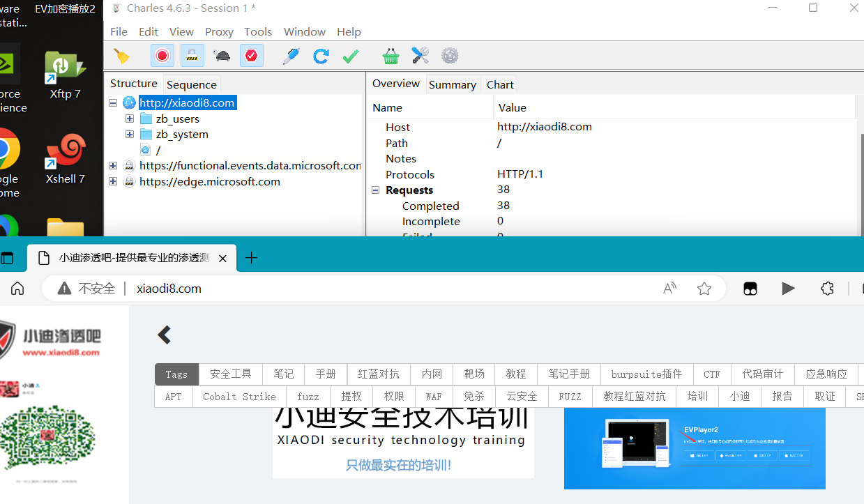The width and height of the screenshot is (864, 504).
Task: Open Charles settings with the gear icon
Action: (450, 56)
